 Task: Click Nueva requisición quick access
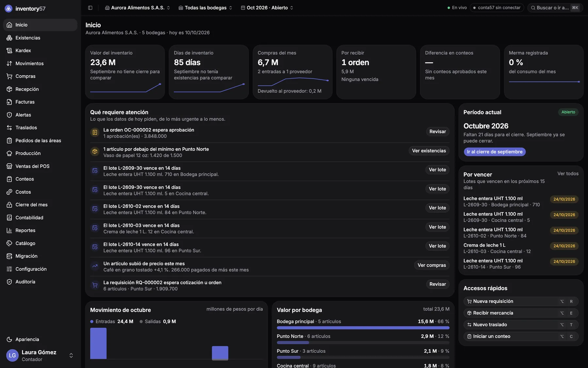521,301
